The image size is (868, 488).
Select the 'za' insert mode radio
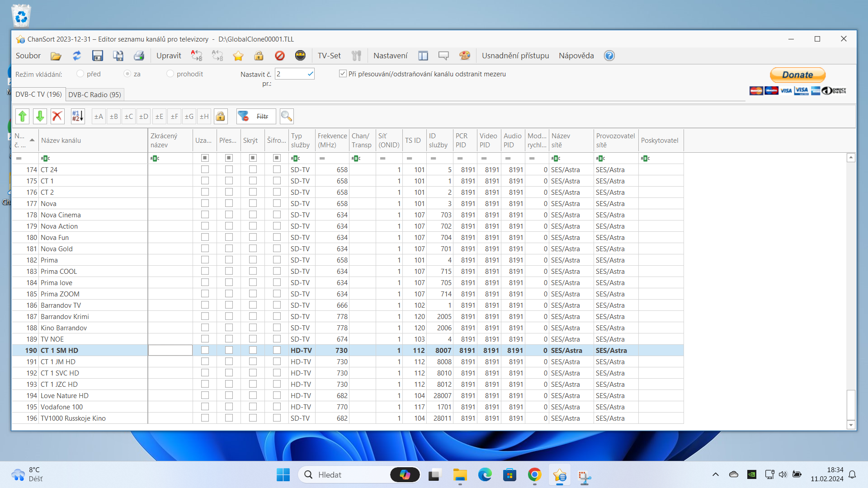[127, 74]
